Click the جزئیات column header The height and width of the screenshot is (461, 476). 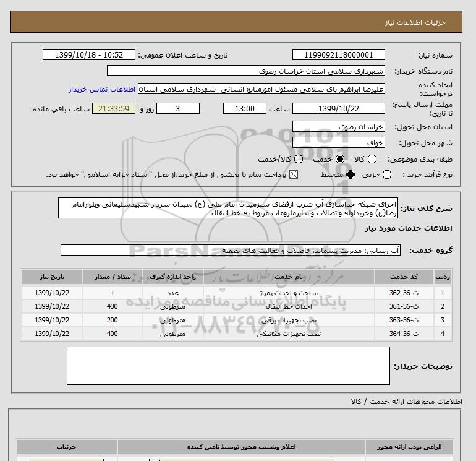click(x=67, y=447)
